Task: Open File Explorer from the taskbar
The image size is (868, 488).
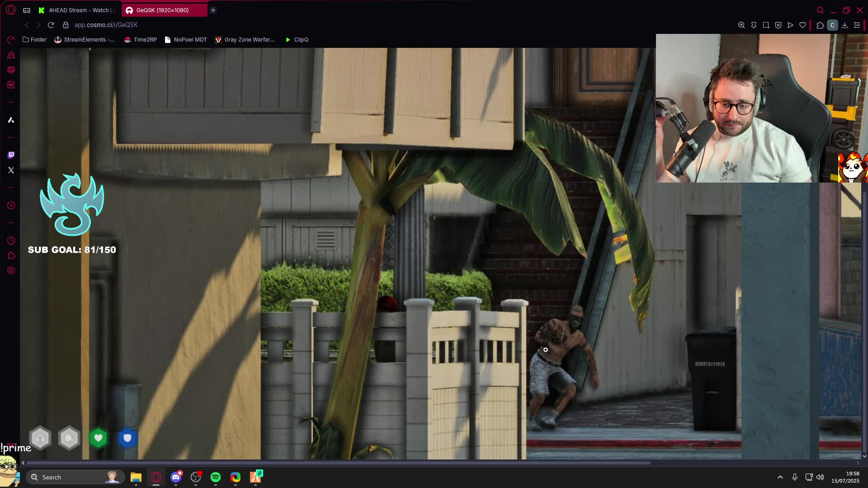Action: click(136, 477)
